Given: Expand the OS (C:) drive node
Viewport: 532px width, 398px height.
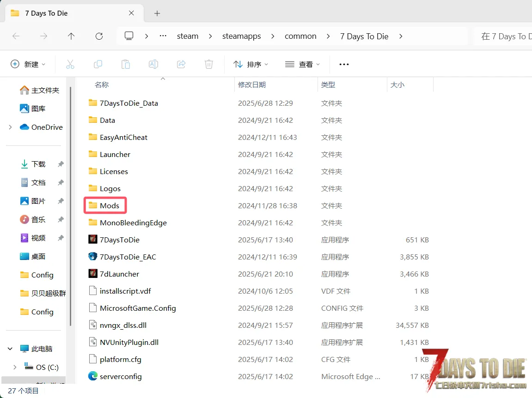Looking at the screenshot, I should click(x=15, y=367).
